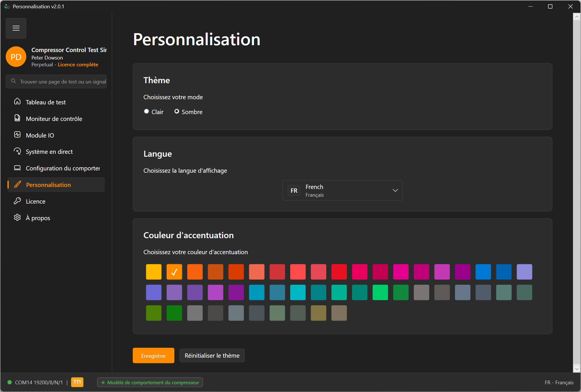Image resolution: width=581 pixels, height=392 pixels.
Task: Click FR - Français in status bar
Action: pyautogui.click(x=559, y=383)
